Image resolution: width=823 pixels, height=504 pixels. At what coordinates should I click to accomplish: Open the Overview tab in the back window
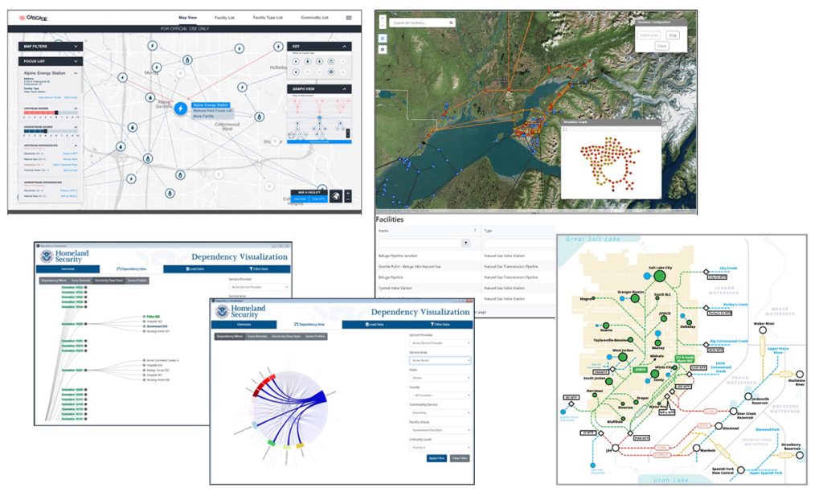click(68, 268)
